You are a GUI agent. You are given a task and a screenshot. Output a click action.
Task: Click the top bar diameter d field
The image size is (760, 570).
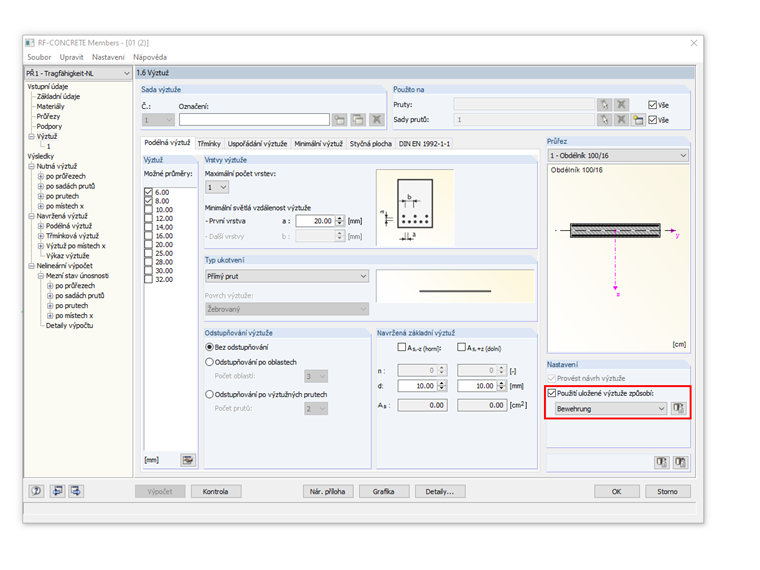point(417,386)
